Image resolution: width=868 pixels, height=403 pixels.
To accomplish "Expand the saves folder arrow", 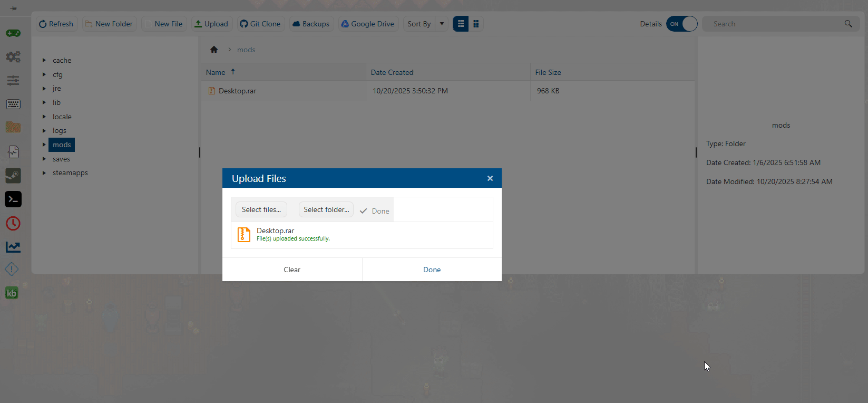I will tap(44, 159).
